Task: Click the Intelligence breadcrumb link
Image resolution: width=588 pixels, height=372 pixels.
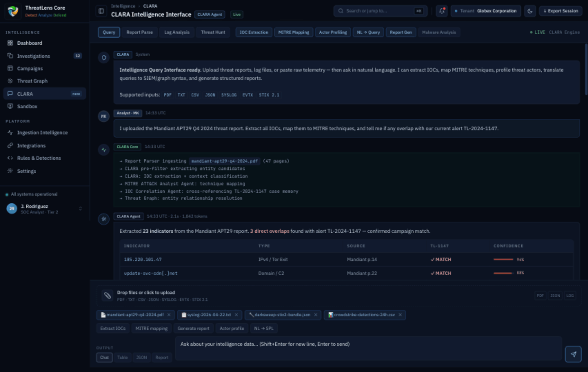Action: pos(123,6)
